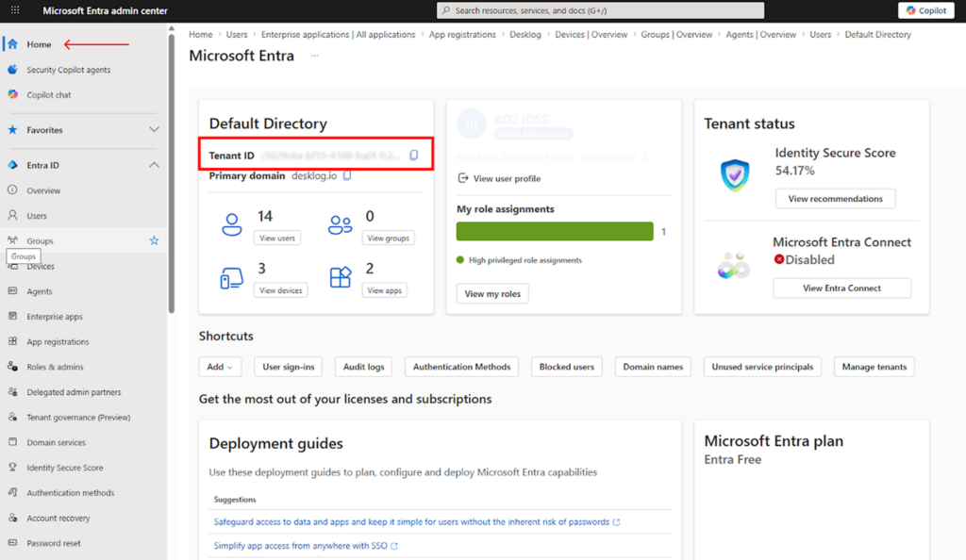The width and height of the screenshot is (966, 560).
Task: Go to Enterprise applications breadcrumb
Action: 339,35
